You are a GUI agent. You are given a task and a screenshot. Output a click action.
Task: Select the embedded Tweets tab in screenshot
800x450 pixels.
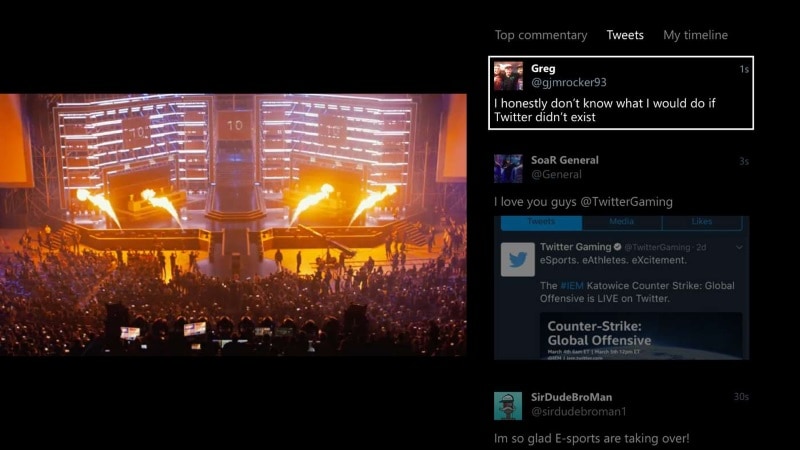[541, 222]
